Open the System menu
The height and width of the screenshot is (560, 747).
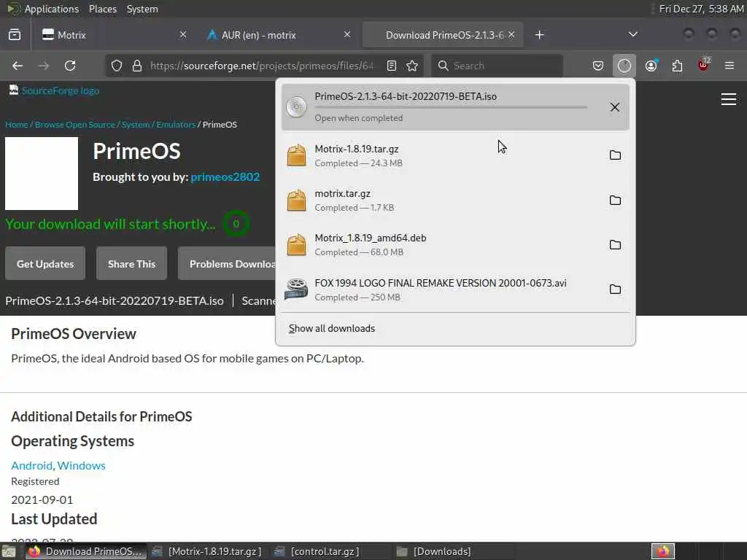click(x=142, y=9)
